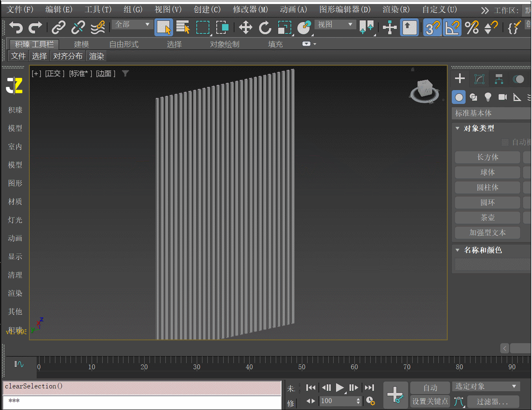Toggle the Angle Snap icon
This screenshot has width=532, height=410.
452,28
